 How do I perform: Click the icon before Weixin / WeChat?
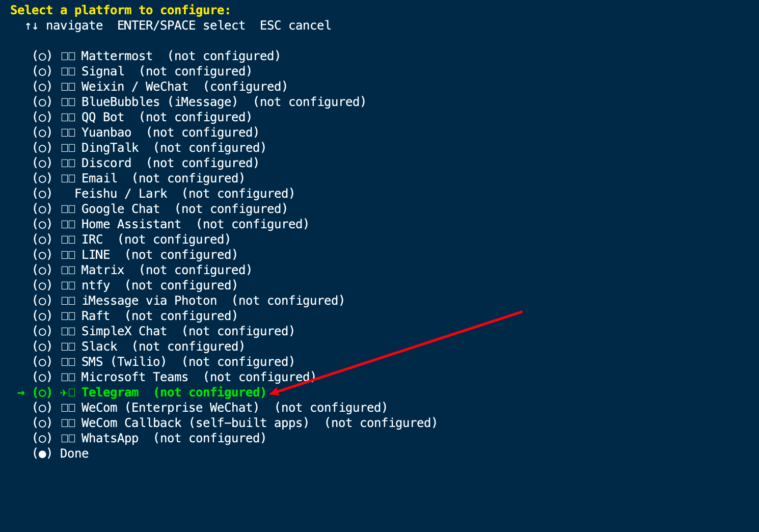pos(68,87)
